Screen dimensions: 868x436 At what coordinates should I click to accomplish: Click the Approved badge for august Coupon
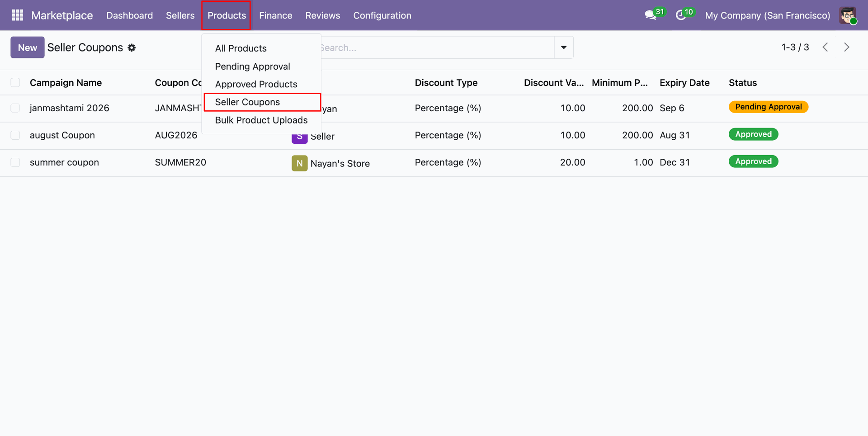(x=753, y=134)
